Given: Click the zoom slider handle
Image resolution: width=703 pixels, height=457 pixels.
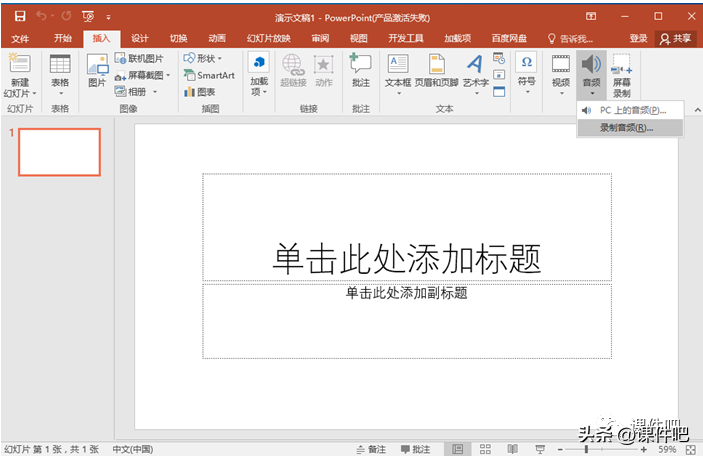Looking at the screenshot, I should click(x=586, y=449).
